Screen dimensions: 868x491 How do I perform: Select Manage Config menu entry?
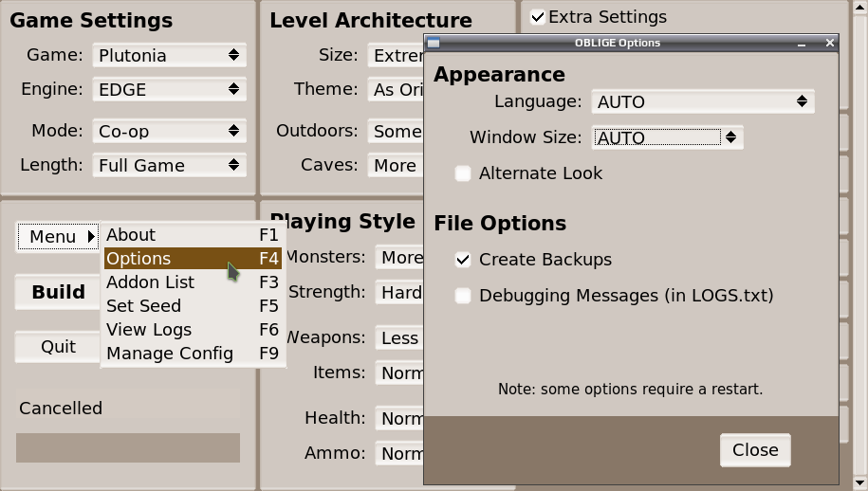tap(193, 354)
